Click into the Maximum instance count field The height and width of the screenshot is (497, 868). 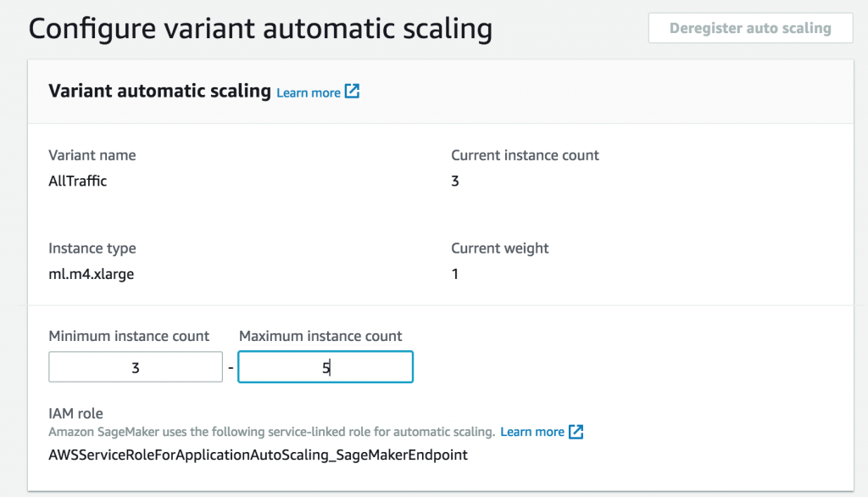(325, 368)
